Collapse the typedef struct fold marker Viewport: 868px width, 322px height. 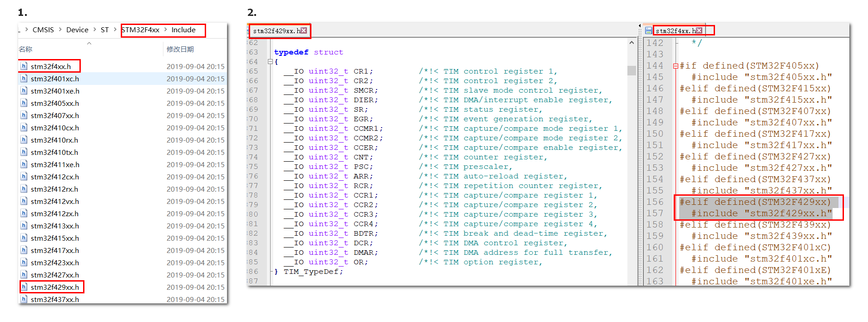tap(270, 62)
